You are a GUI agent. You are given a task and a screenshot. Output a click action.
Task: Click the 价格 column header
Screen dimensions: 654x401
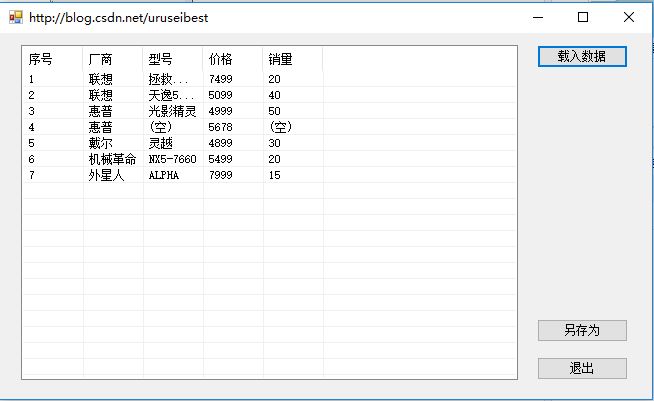point(233,59)
